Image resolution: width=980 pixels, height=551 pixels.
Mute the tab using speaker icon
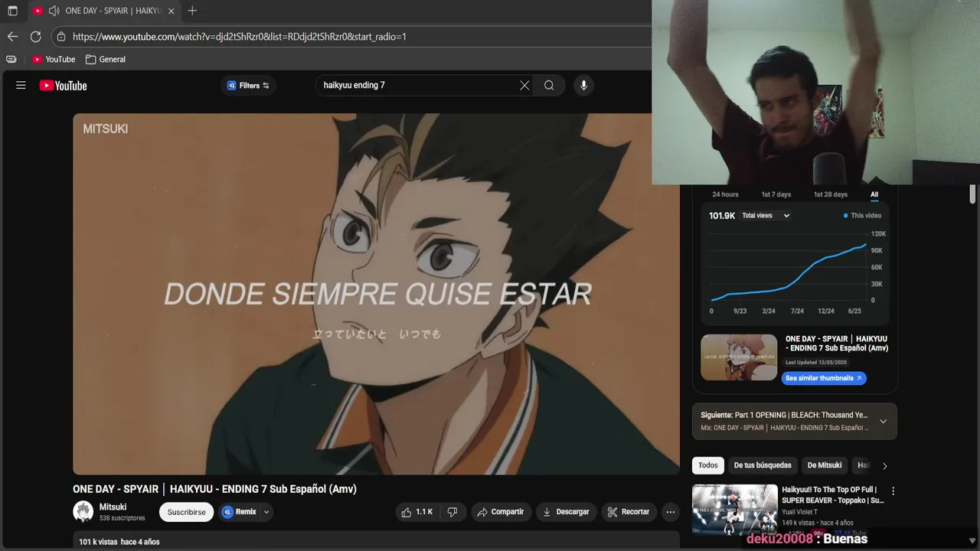coord(54,11)
